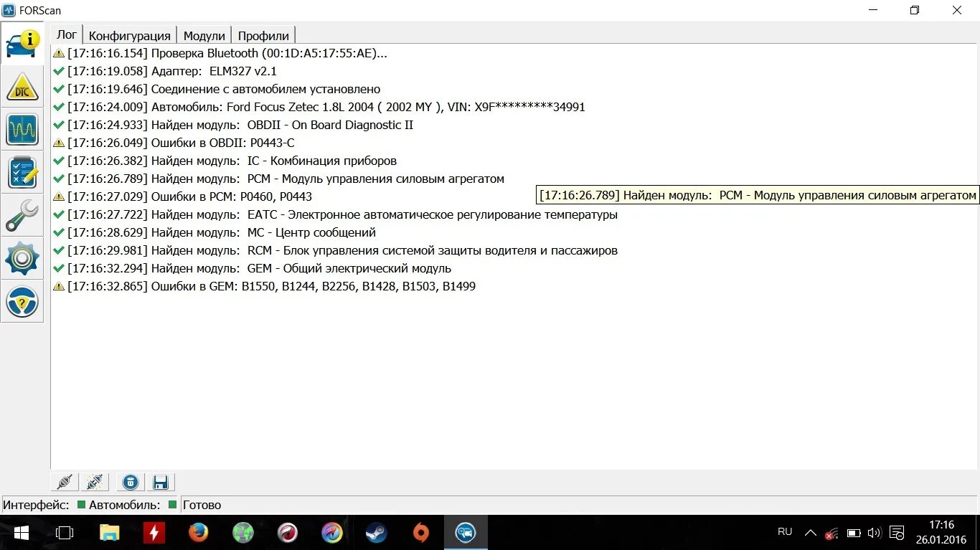Click the PCM module tooltip text
This screenshot has height=550, width=980.
(x=758, y=195)
